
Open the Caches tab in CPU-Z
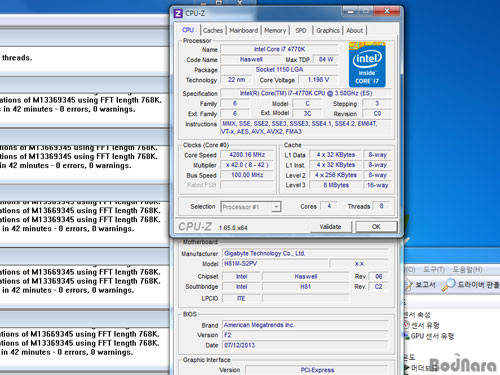coord(213,30)
